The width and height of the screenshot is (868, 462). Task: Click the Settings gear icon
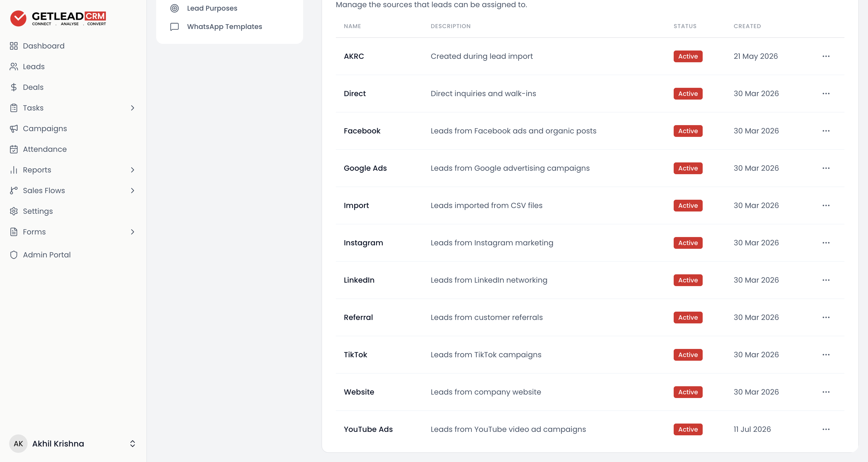[x=13, y=211]
